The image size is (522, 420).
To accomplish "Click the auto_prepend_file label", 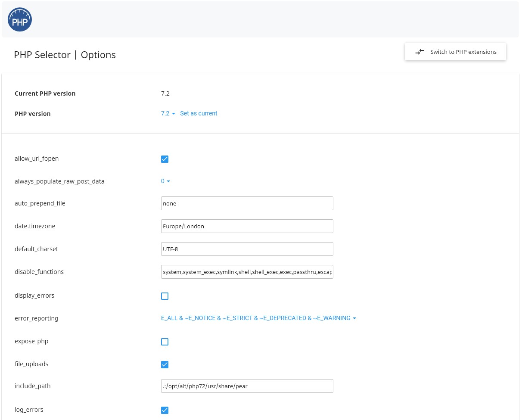I will point(40,203).
